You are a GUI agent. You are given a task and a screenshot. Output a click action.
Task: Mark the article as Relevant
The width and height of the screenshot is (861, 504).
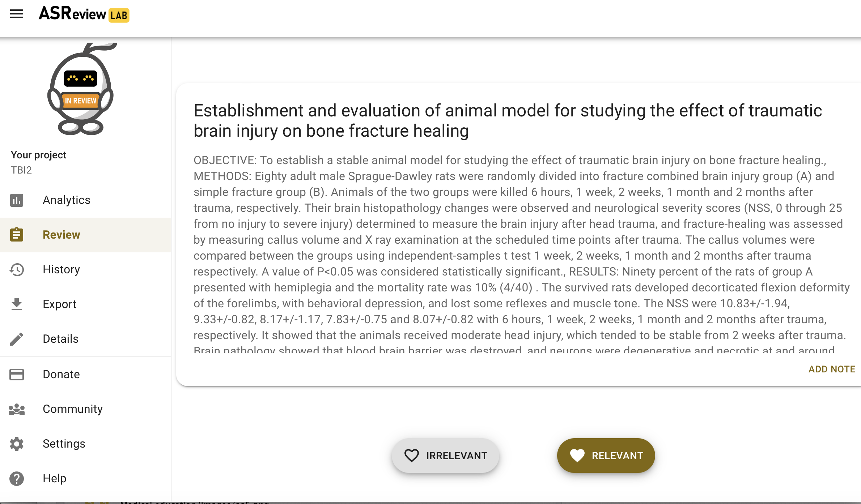click(x=606, y=456)
